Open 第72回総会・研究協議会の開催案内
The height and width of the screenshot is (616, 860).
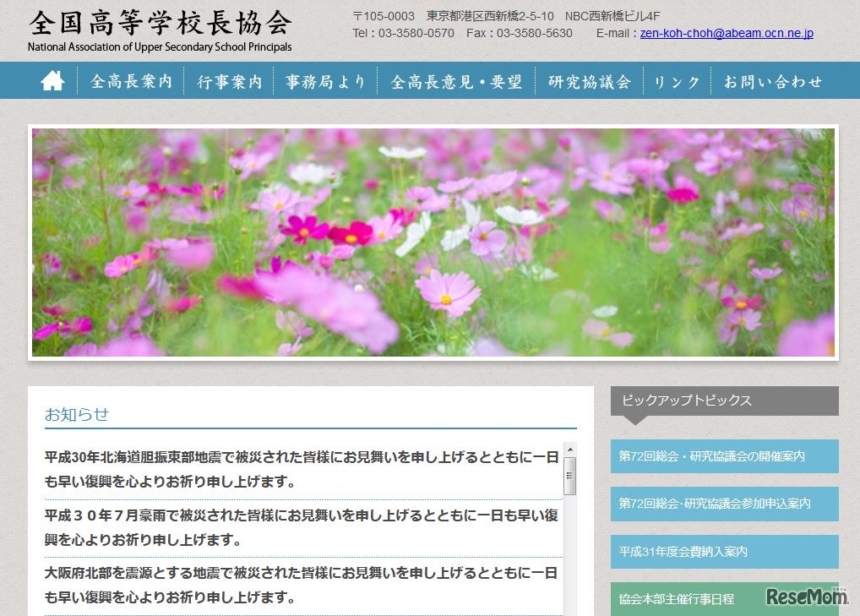tap(722, 456)
